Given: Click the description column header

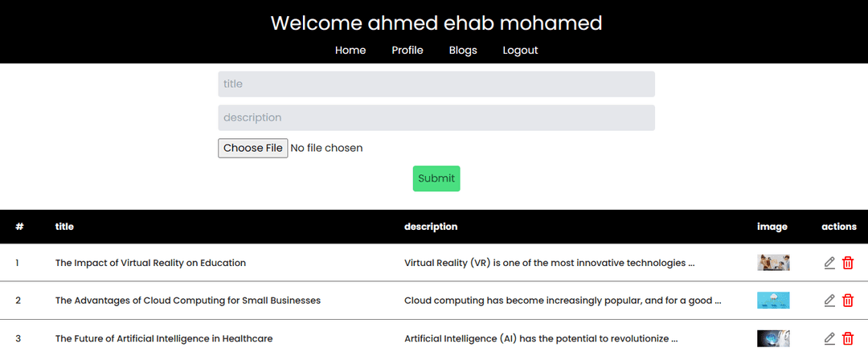Looking at the screenshot, I should [x=431, y=227].
